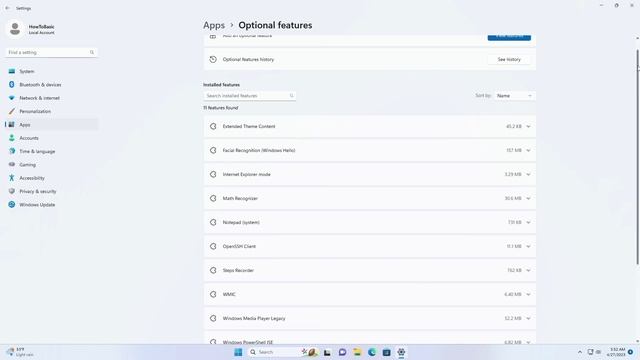
Task: Show hidden system tray icons
Action: coord(580,352)
